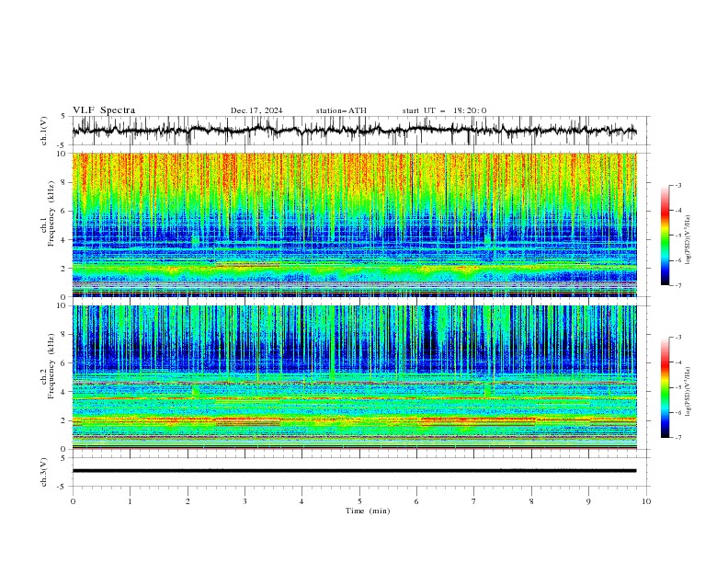Click time axis tick "7"
The width and height of the screenshot is (728, 563).
tap(474, 501)
